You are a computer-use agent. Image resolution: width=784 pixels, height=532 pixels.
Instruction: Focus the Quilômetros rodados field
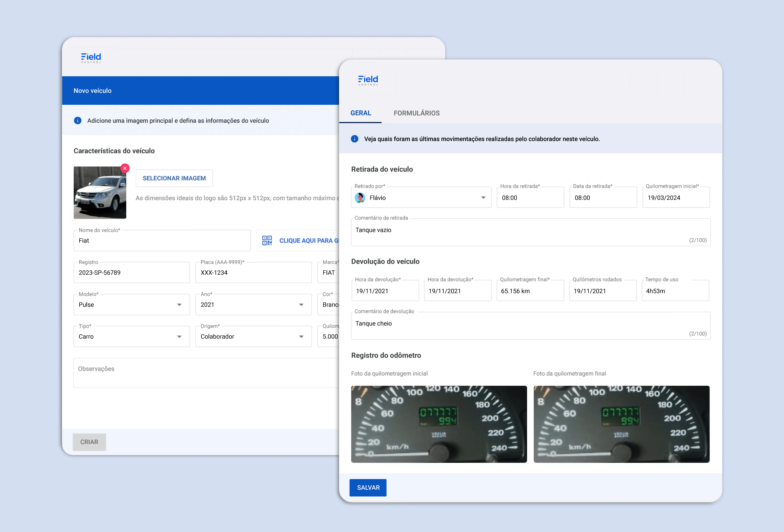[603, 291]
